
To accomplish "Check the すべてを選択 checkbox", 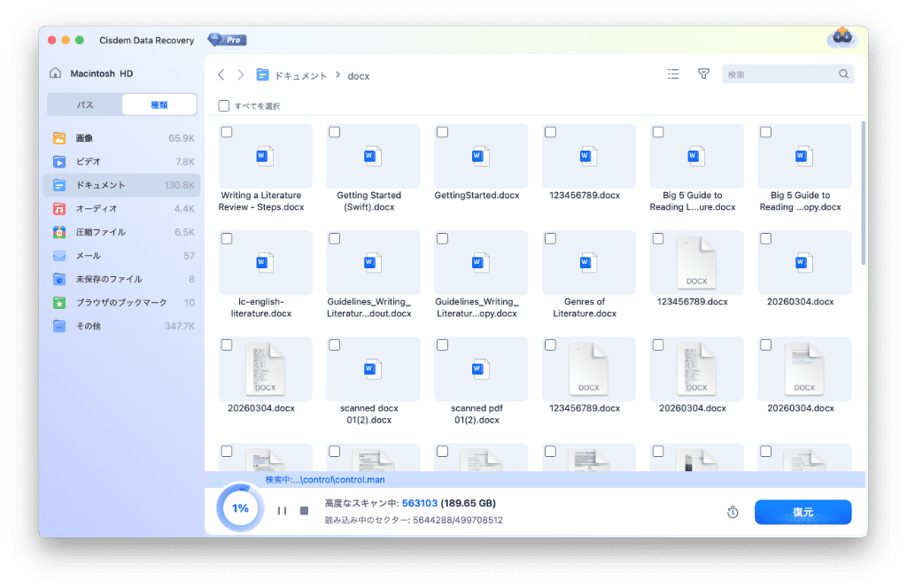I will pyautogui.click(x=224, y=106).
